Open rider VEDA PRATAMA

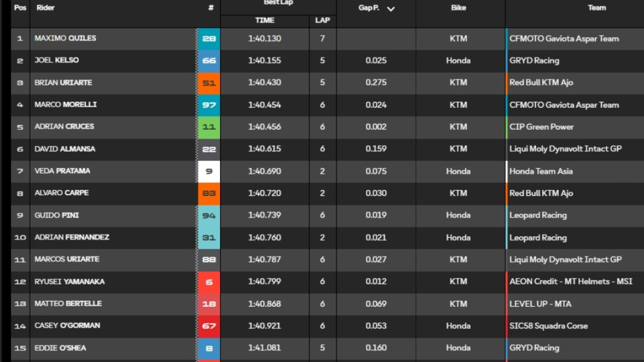62,171
